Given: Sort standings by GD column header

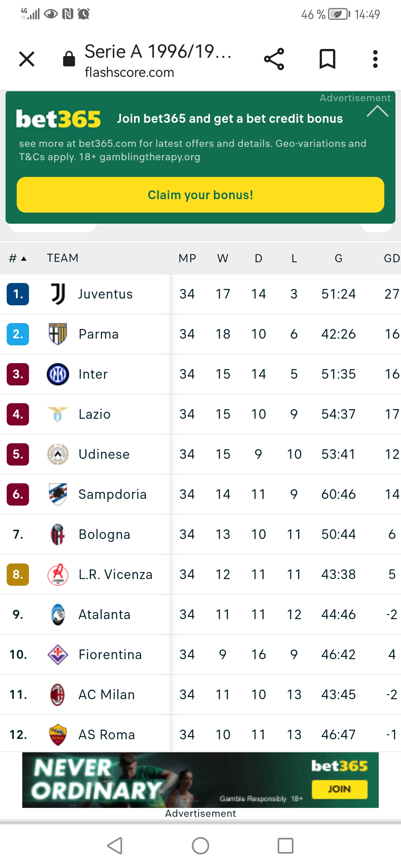Looking at the screenshot, I should [x=392, y=258].
